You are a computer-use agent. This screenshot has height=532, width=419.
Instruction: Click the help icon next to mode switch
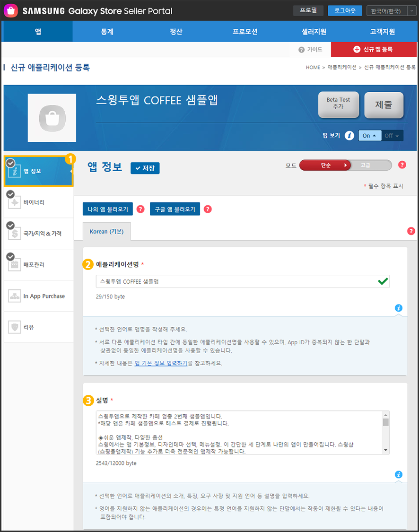click(402, 165)
